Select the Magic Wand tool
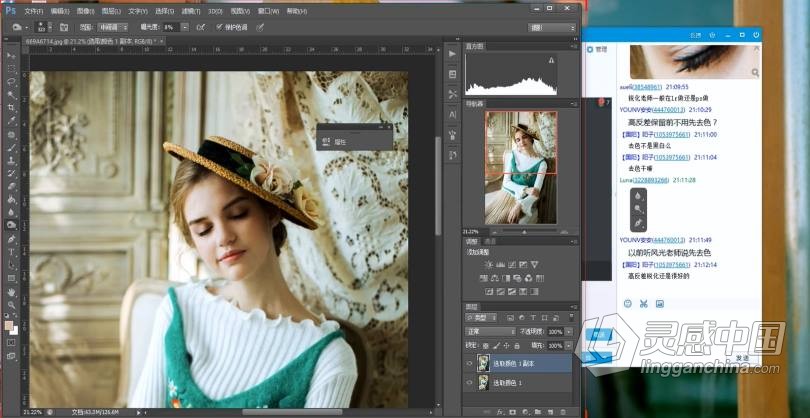The image size is (810, 418). point(11,95)
